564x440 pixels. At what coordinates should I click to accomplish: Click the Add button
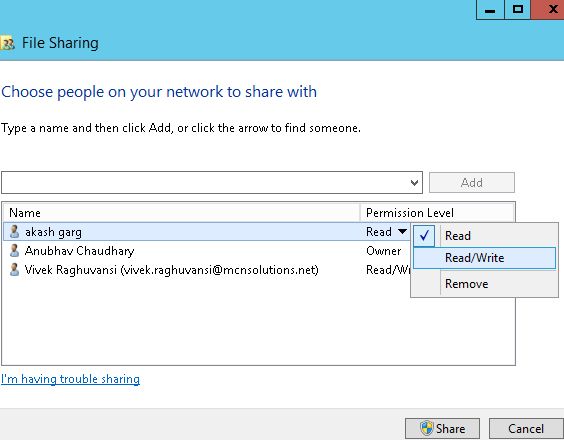[472, 183]
